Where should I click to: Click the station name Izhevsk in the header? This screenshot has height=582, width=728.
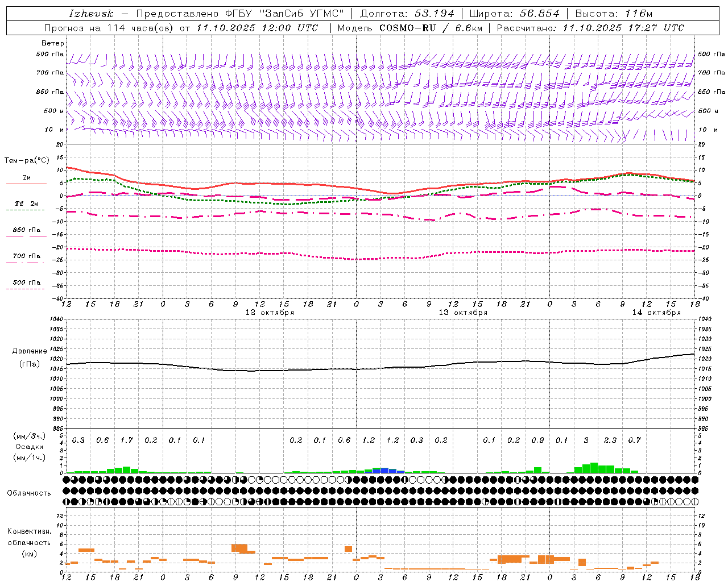point(91,14)
